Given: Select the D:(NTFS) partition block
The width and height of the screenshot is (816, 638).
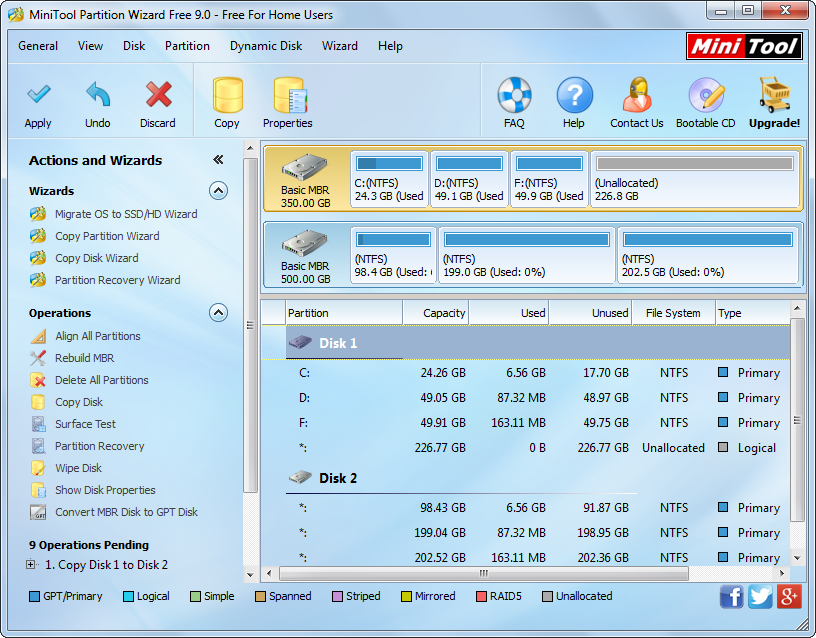Looking at the screenshot, I should pyautogui.click(x=469, y=179).
